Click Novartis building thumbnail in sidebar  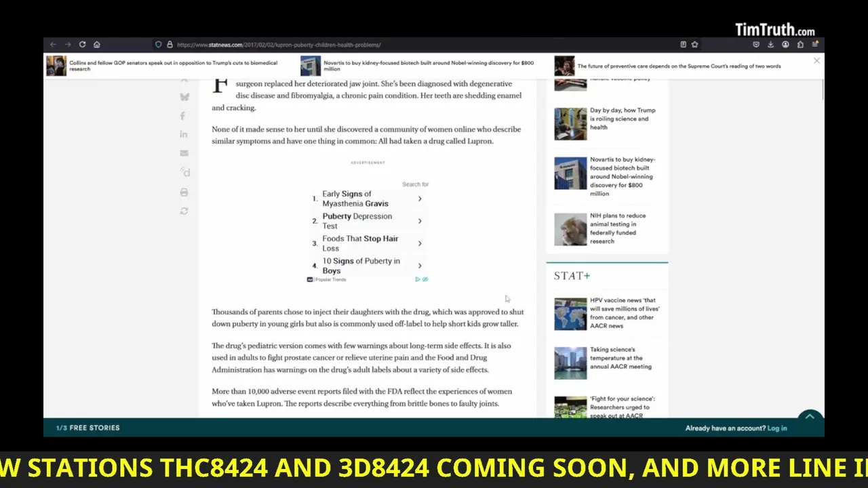point(570,174)
